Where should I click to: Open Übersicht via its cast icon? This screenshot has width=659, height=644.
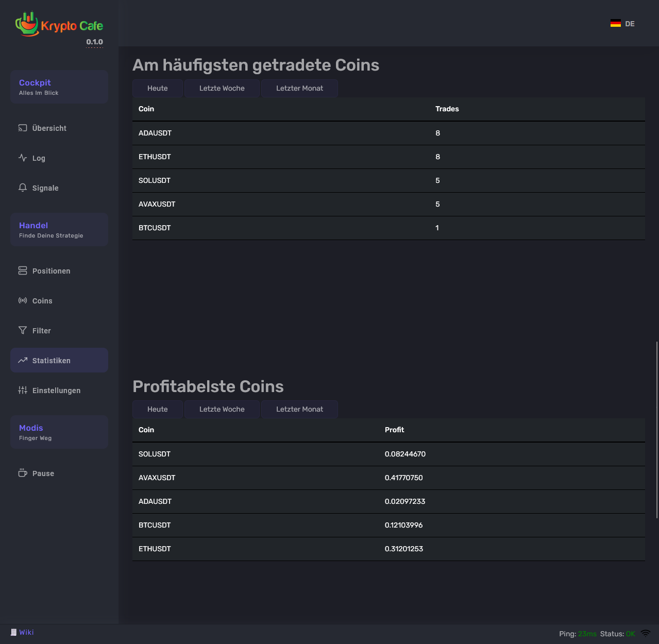click(x=23, y=128)
